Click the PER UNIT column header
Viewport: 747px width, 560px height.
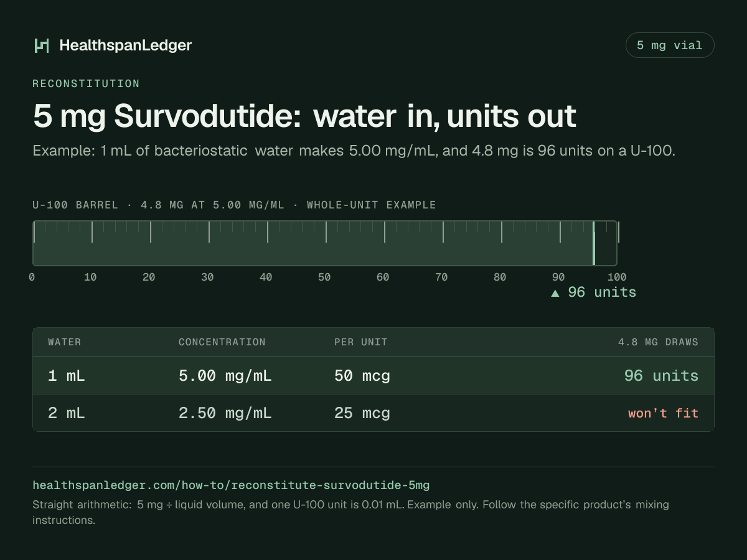(x=361, y=342)
